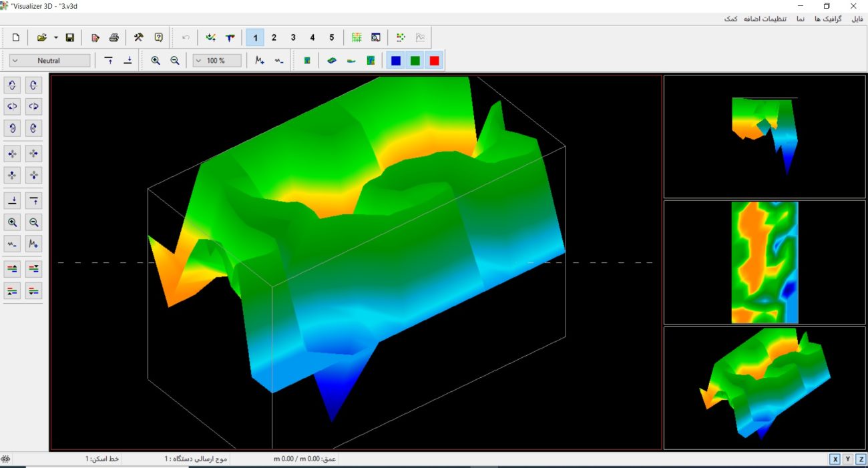Click the save (floppy disk) icon
868x468 pixels.
coord(70,37)
